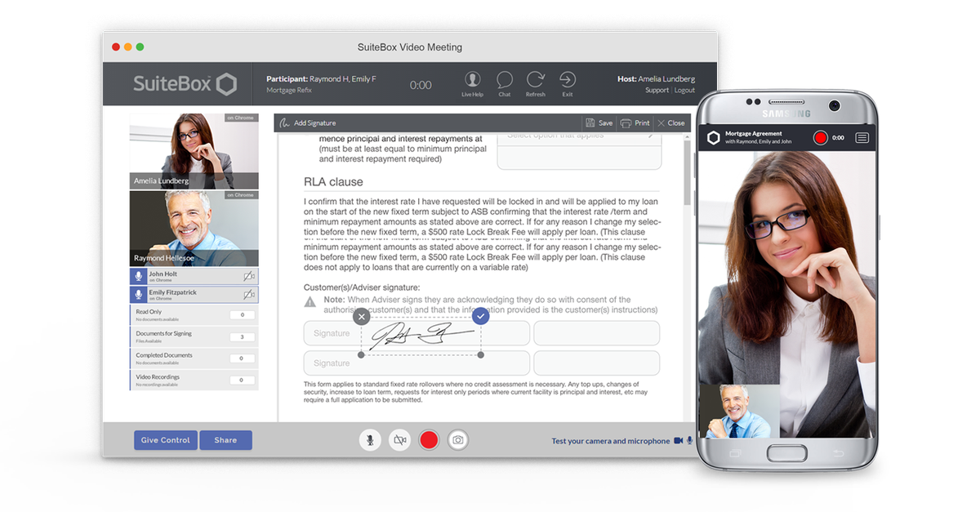Click Test your camera and microphone
The width and height of the screenshot is (980, 512).
[610, 441]
